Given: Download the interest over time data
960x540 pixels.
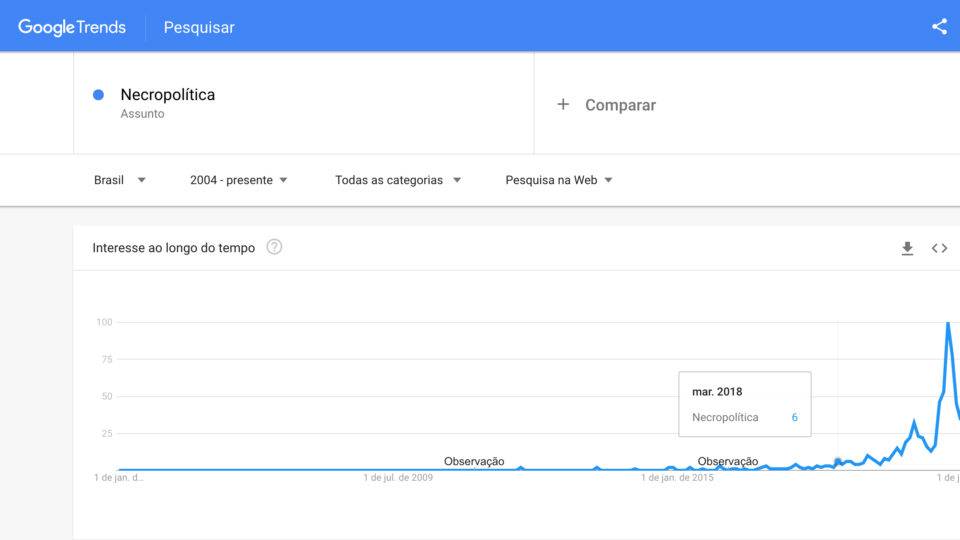Looking at the screenshot, I should click(x=907, y=248).
